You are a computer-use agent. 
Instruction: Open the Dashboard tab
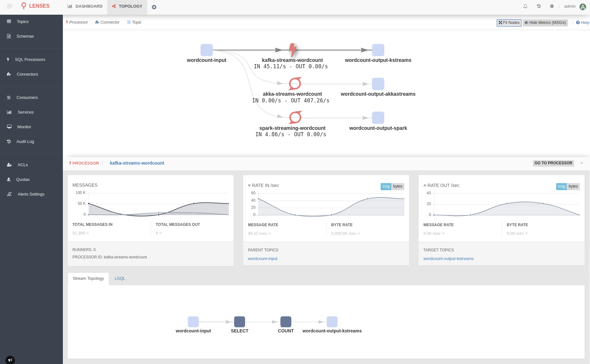pos(85,6)
